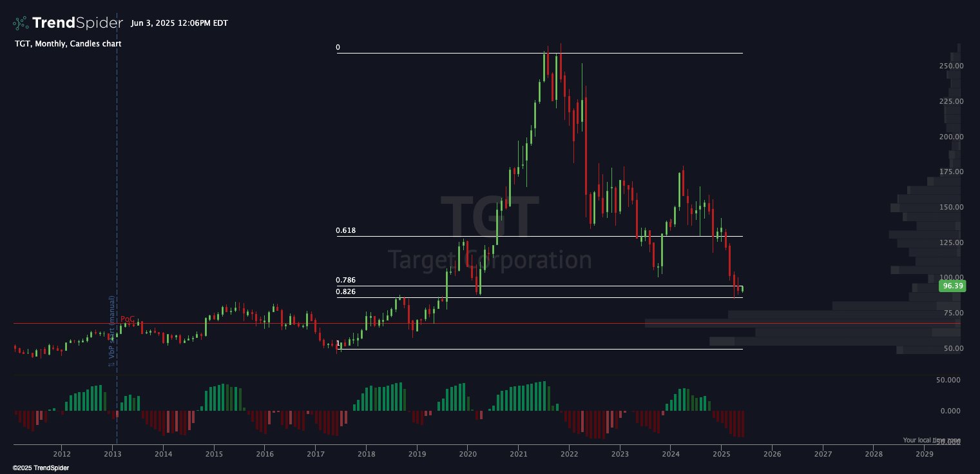Screen dimensions: 980x474
Task: Select the 'Jun 3, 2025 12:06PM EDT' timestamp
Action: tap(179, 23)
